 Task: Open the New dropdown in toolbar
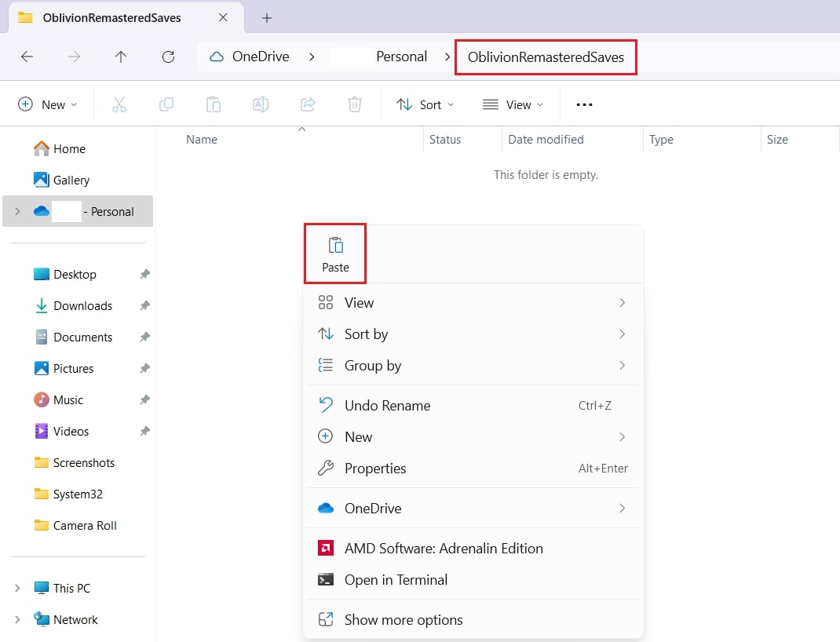pyautogui.click(x=48, y=104)
